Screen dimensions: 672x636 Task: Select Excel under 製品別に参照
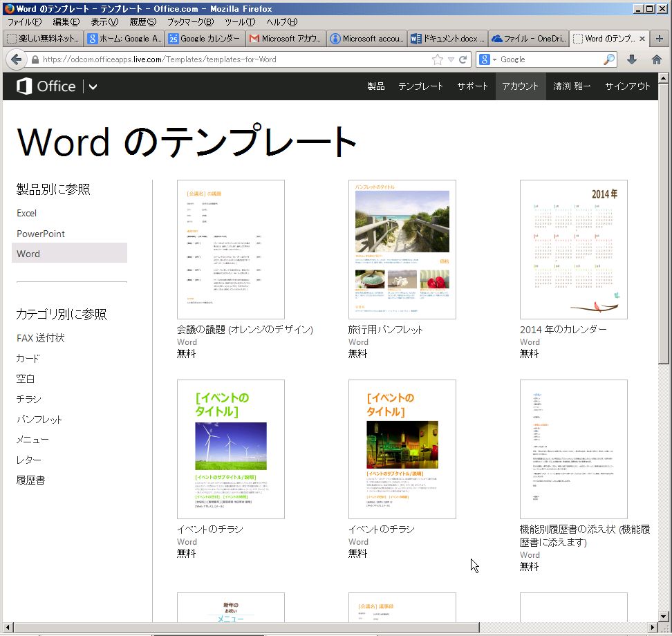click(x=26, y=213)
